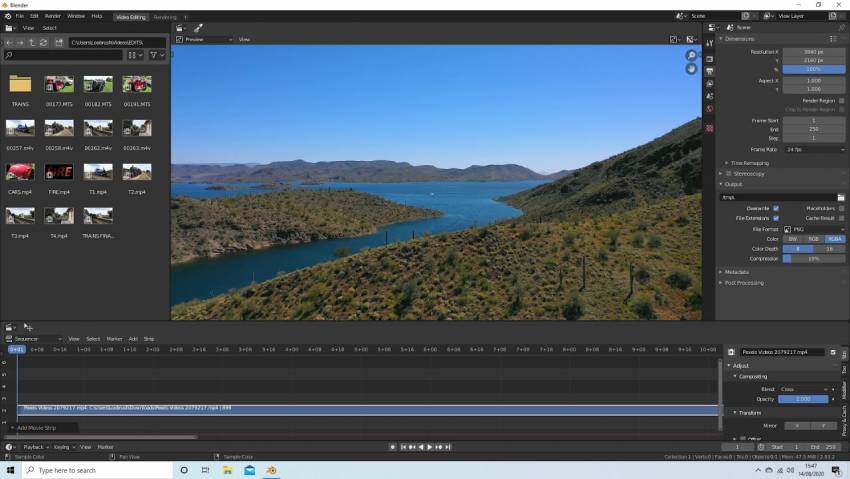Image resolution: width=850 pixels, height=479 pixels.
Task: Go to parent directory in file browser
Action: click(31, 42)
